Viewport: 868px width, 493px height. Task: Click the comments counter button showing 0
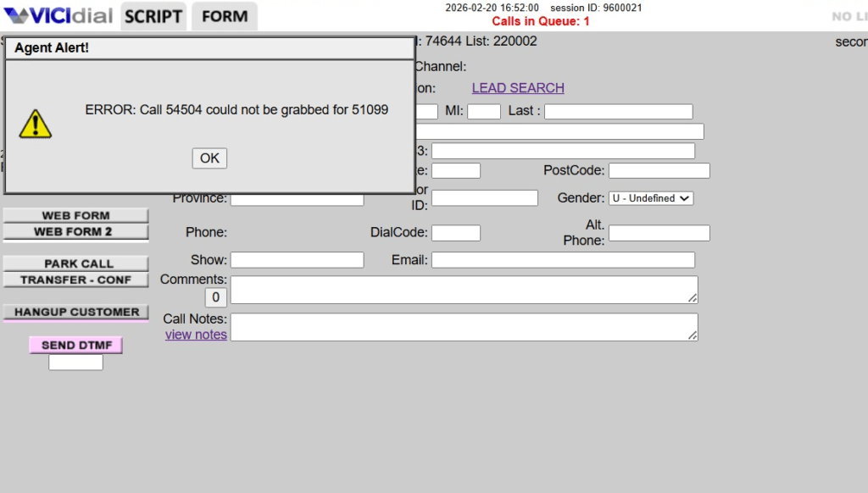point(215,296)
